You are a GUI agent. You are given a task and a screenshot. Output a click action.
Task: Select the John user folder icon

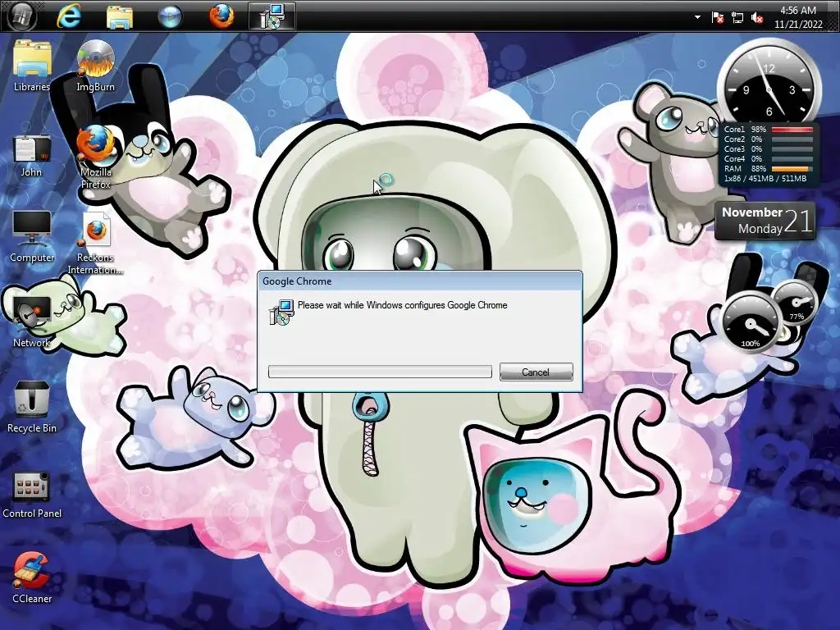click(32, 155)
